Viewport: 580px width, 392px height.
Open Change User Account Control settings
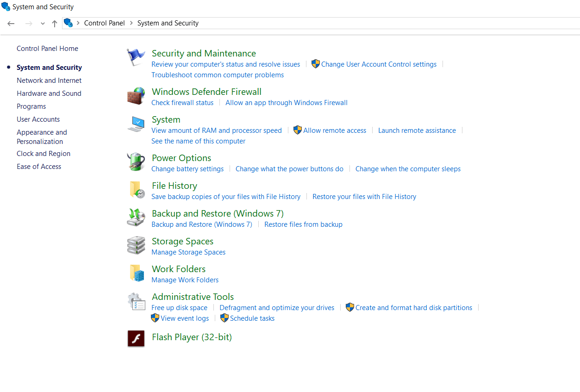pos(379,64)
